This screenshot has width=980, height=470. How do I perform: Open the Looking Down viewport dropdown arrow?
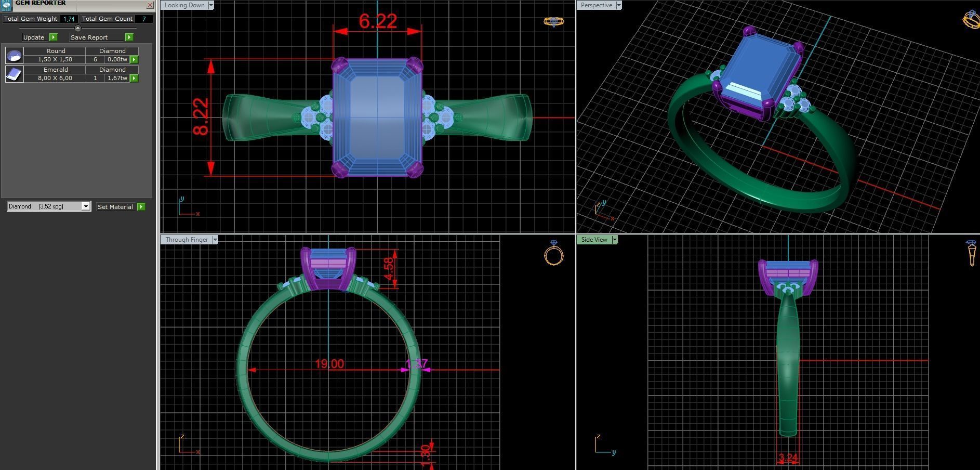click(x=211, y=5)
